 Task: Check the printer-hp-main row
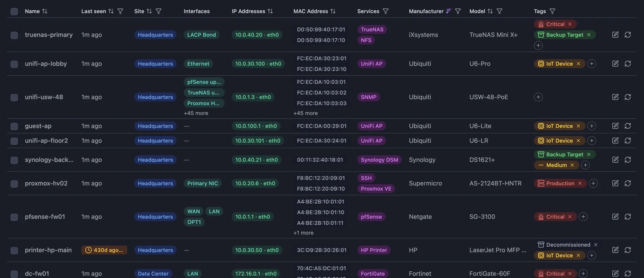14,250
